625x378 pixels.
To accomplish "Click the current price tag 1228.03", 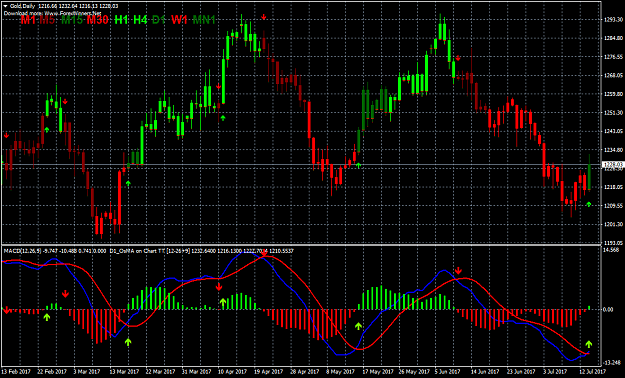I will click(613, 165).
